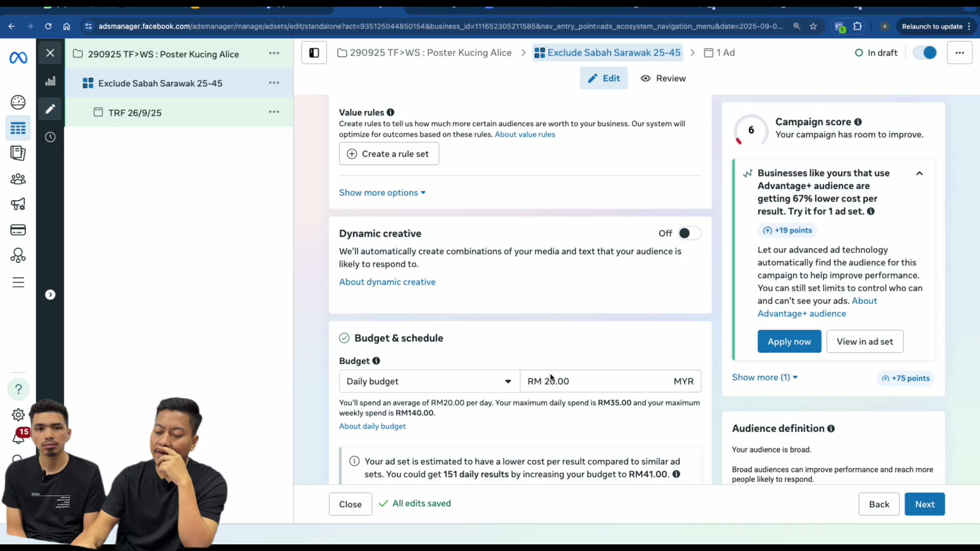Open Ads reporting document icon in sidebar
Viewport: 980px width, 551px height.
18,153
